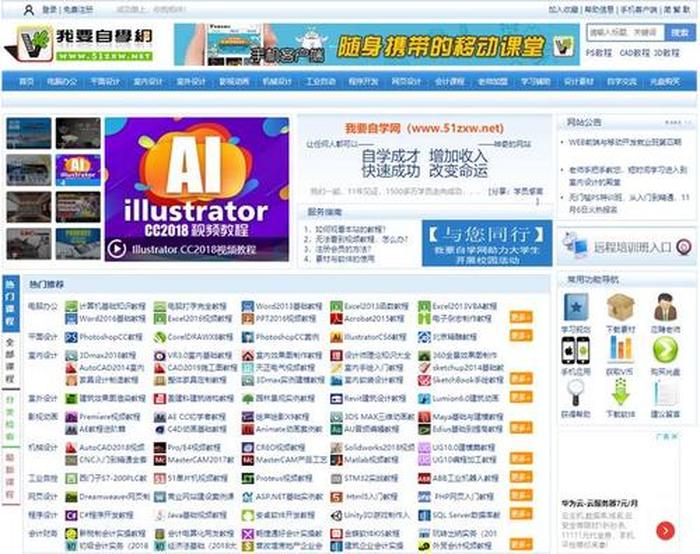Open the Lumion6.0 course link

(466, 399)
